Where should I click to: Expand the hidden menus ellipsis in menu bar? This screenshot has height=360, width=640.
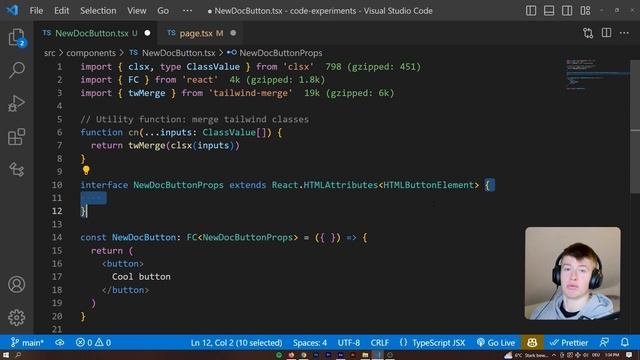187,11
